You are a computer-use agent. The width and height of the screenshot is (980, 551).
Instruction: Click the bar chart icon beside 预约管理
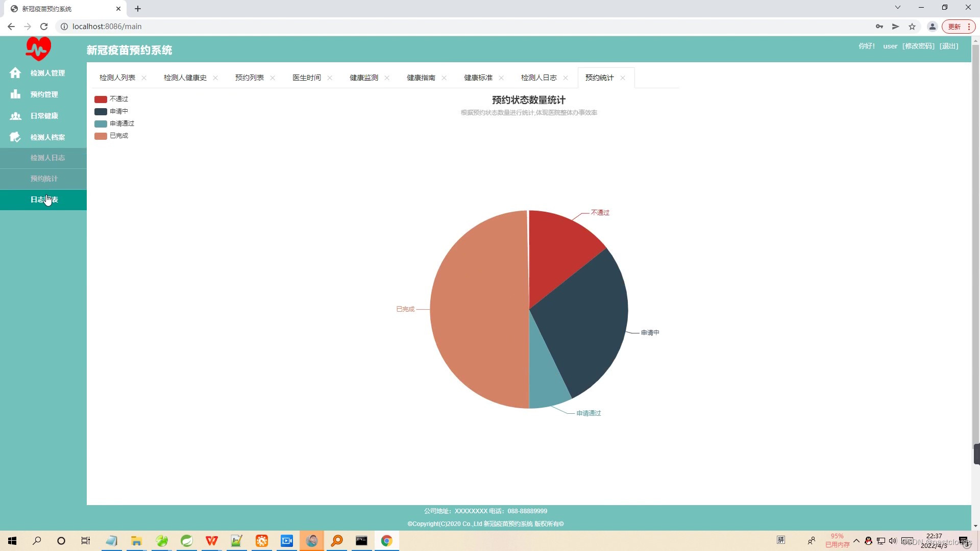click(15, 94)
